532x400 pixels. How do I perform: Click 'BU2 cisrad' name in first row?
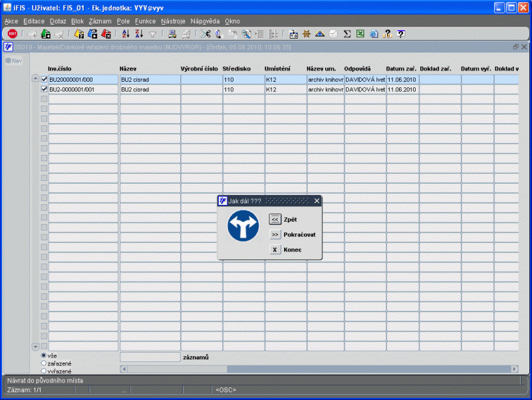pos(150,79)
